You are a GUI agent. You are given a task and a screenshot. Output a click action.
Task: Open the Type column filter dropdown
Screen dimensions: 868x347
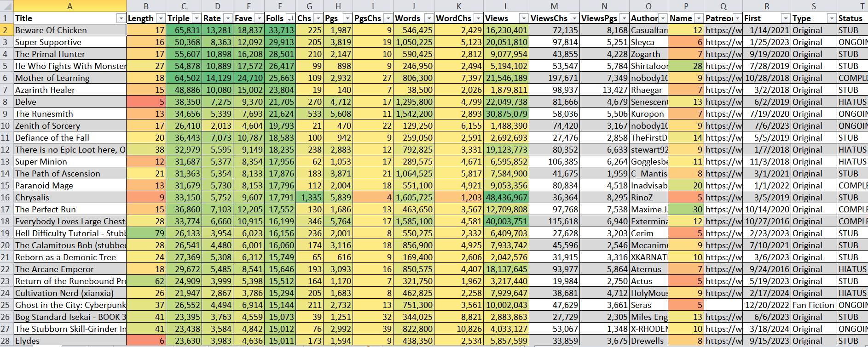(x=832, y=18)
